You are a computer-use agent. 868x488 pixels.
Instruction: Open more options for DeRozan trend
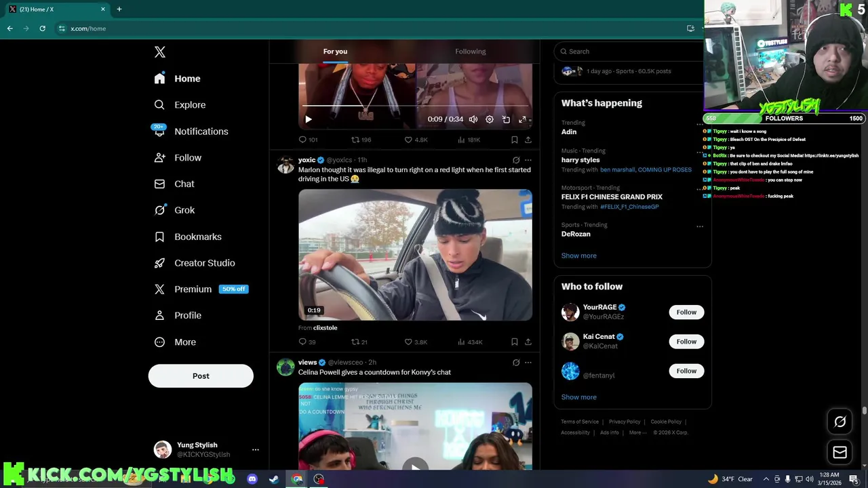700,226
